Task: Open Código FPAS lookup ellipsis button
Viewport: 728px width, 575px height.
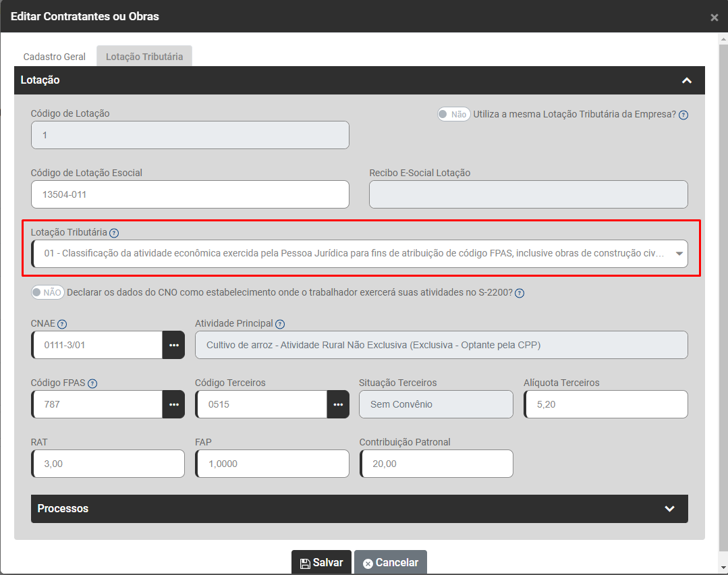Action: [173, 404]
